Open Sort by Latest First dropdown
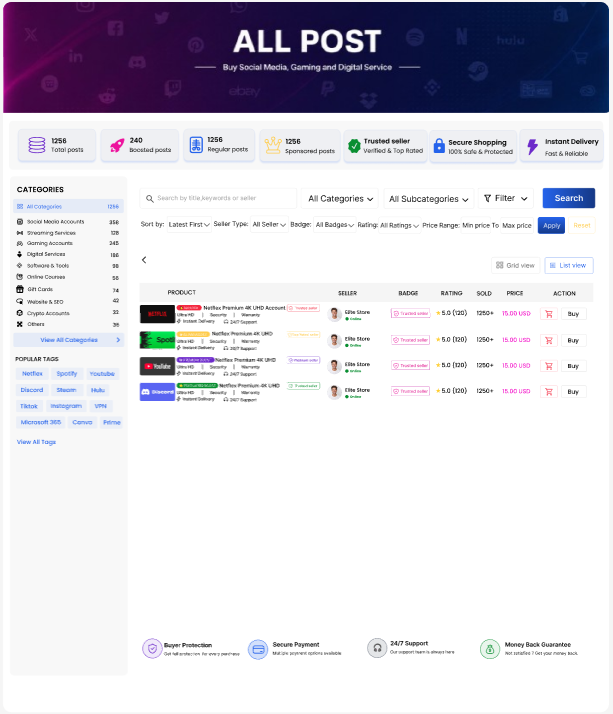This screenshot has height=714, width=613. pos(189,224)
